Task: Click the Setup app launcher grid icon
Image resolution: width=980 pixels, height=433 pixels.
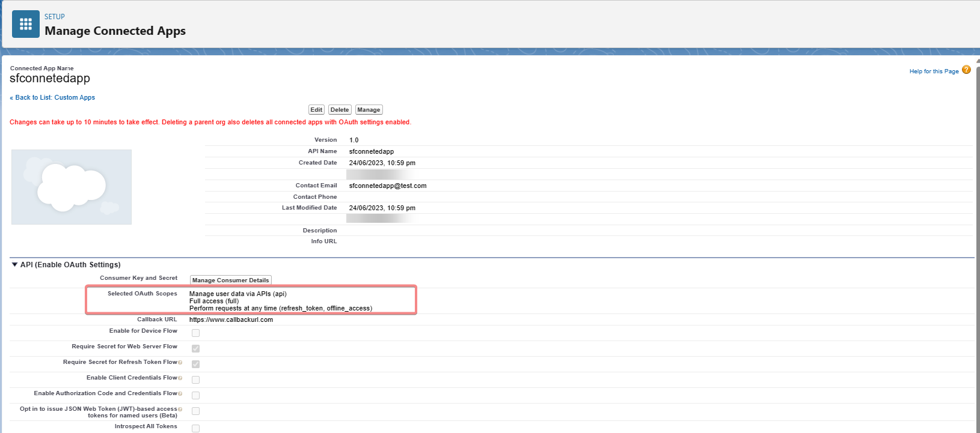Action: coord(26,24)
